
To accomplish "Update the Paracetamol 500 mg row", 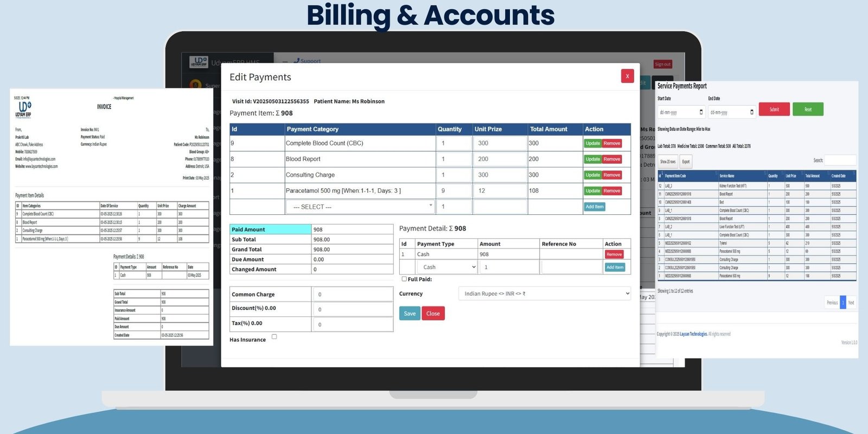I will pos(592,191).
